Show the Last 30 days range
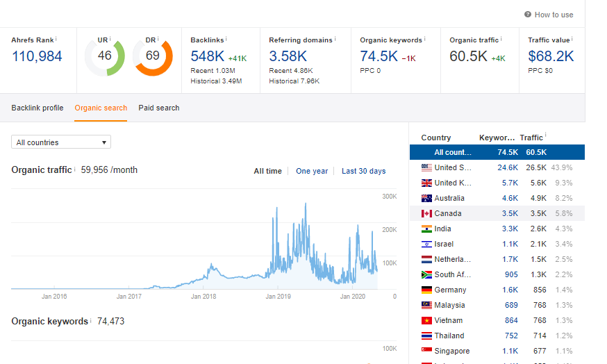This screenshot has width=607, height=364. pyautogui.click(x=363, y=171)
